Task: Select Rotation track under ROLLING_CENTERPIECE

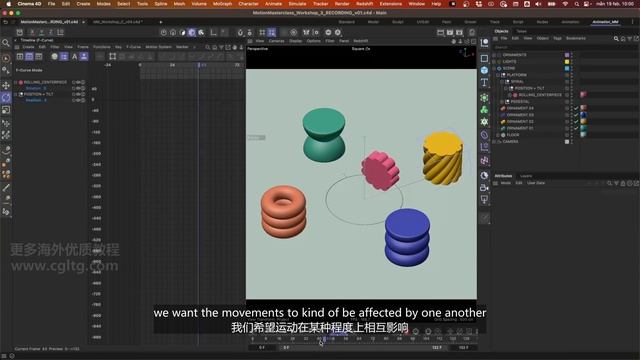Action: coord(36,88)
